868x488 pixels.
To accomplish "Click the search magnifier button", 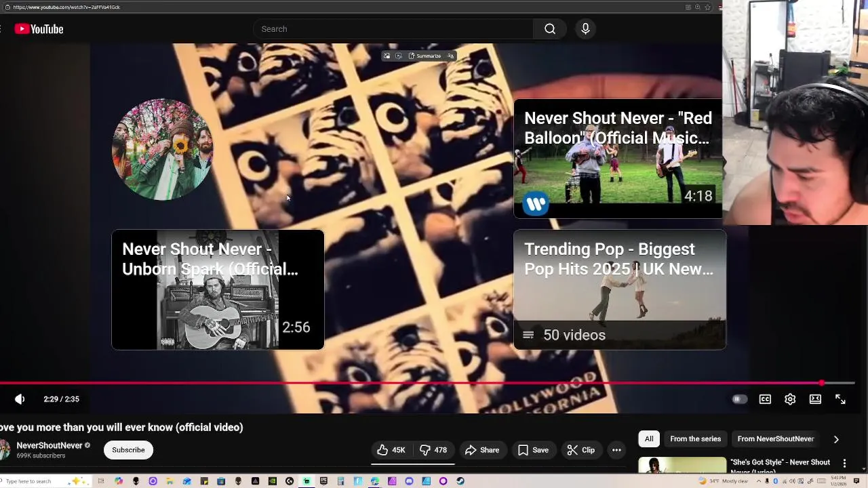I will (550, 29).
